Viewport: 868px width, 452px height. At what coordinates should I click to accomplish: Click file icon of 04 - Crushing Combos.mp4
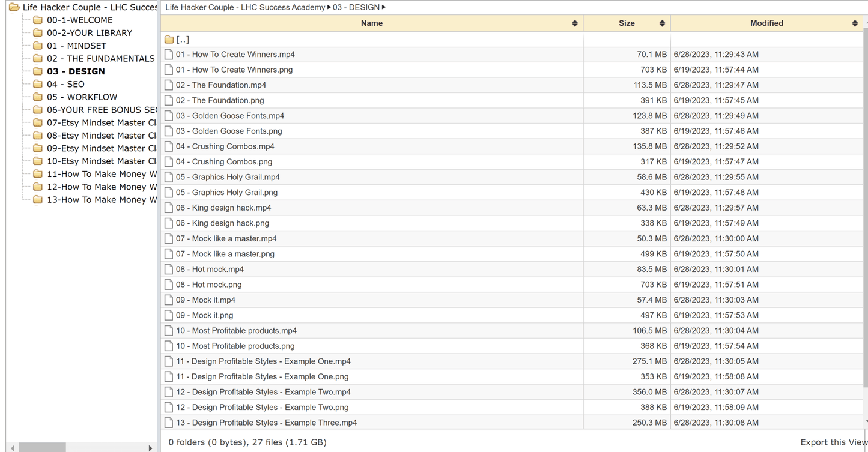coord(169,146)
